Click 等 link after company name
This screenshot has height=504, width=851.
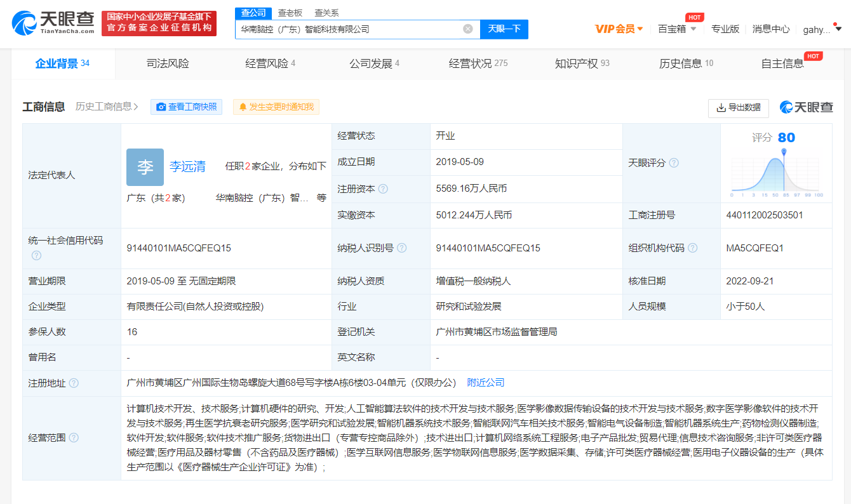321,198
